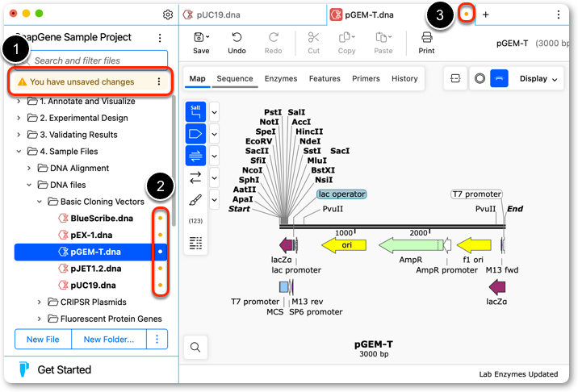Click the Get Started icon

tap(24, 369)
